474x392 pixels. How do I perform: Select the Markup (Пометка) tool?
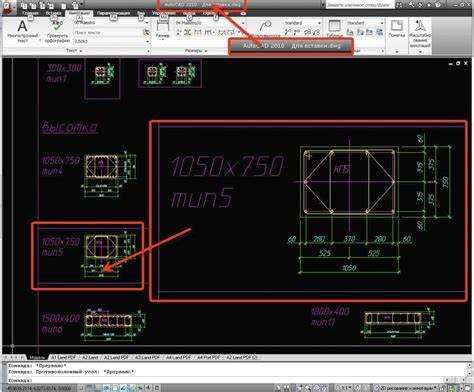397,28
